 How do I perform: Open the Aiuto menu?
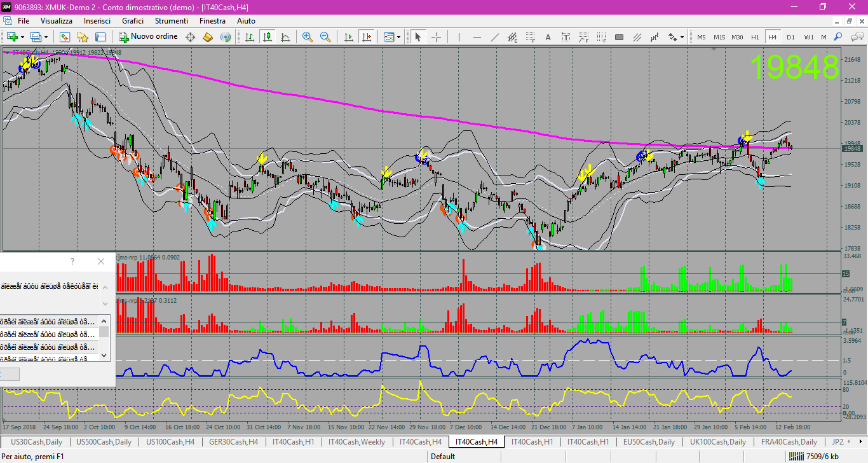pos(246,21)
